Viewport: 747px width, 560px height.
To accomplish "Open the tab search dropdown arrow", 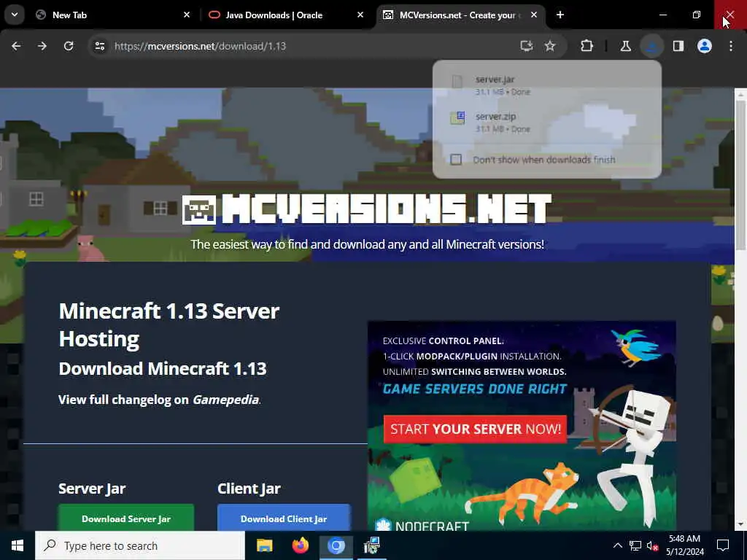I will (15, 15).
